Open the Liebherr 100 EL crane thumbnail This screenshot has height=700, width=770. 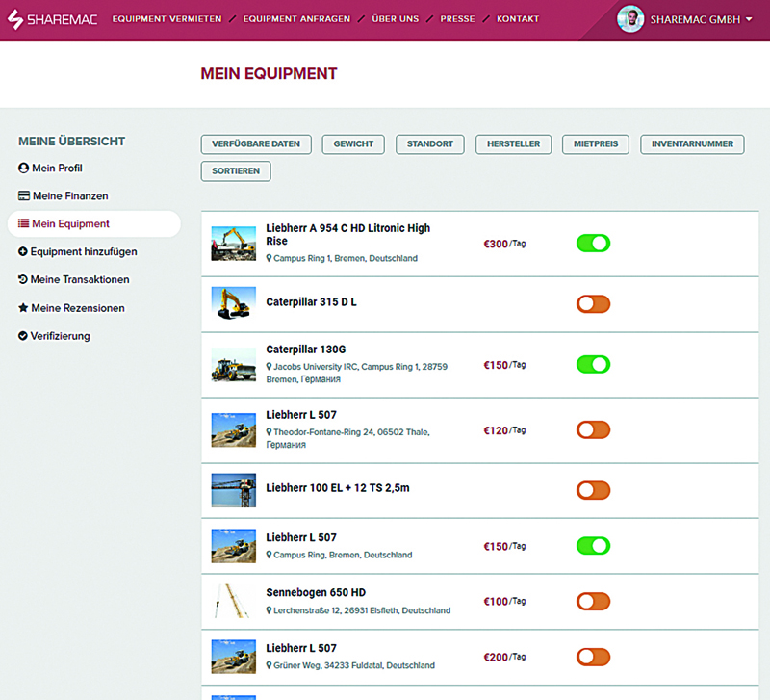pyautogui.click(x=233, y=490)
